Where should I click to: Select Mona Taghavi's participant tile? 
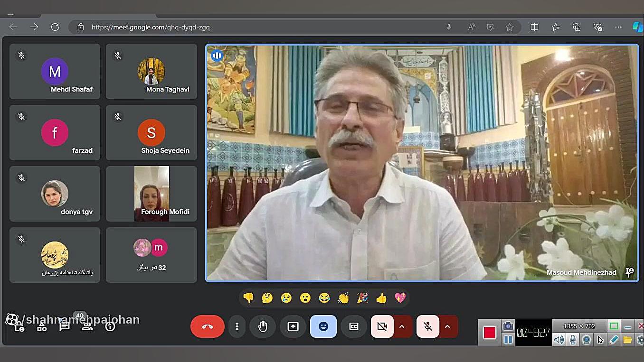tap(151, 72)
